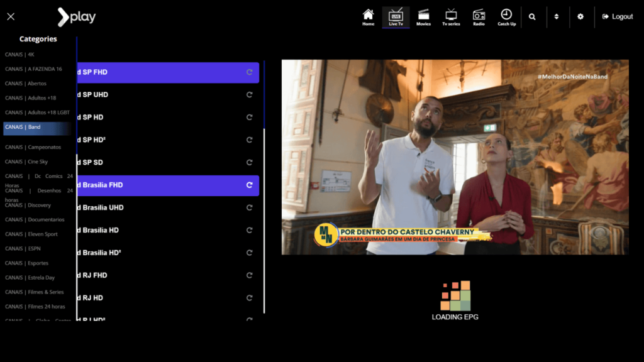Open the Movies section
The width and height of the screenshot is (644, 362).
coord(423,16)
